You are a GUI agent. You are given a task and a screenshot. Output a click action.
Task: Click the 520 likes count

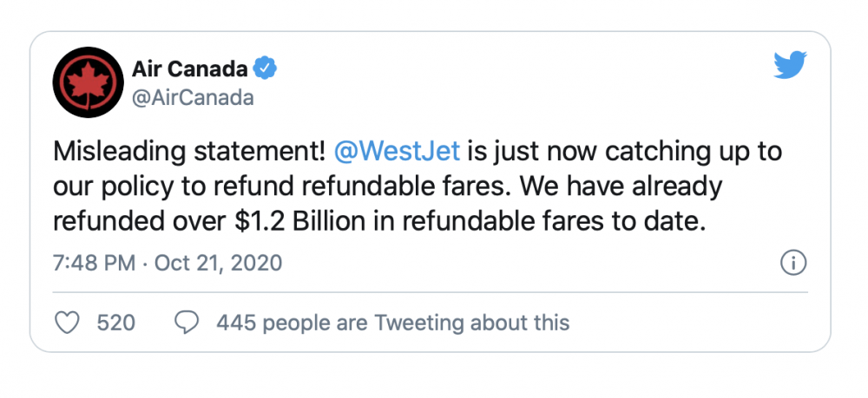tap(115, 323)
